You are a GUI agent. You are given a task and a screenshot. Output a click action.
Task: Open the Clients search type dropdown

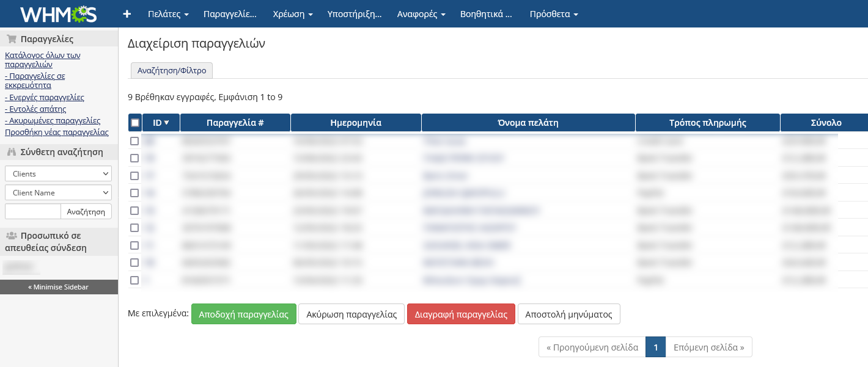click(x=58, y=173)
